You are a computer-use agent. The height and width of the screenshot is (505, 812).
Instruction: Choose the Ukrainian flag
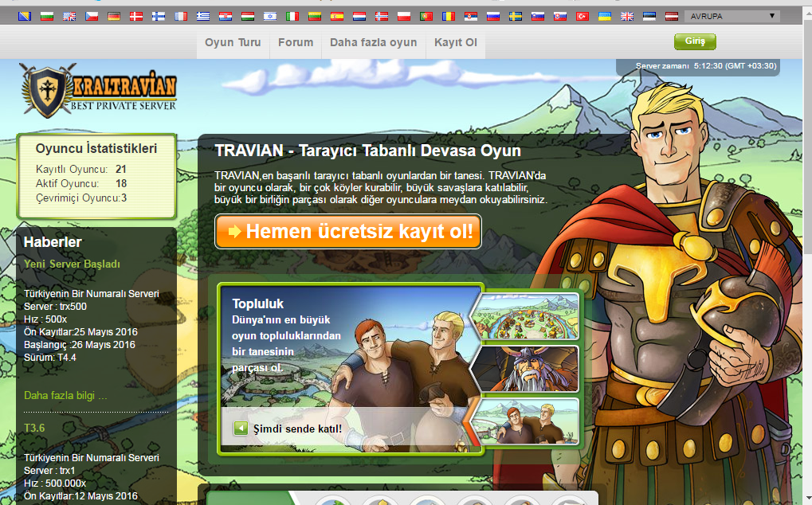click(x=605, y=17)
